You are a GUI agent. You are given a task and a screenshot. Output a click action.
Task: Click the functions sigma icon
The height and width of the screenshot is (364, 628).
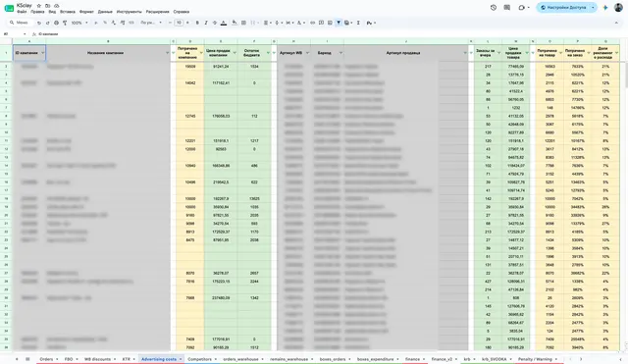358,23
